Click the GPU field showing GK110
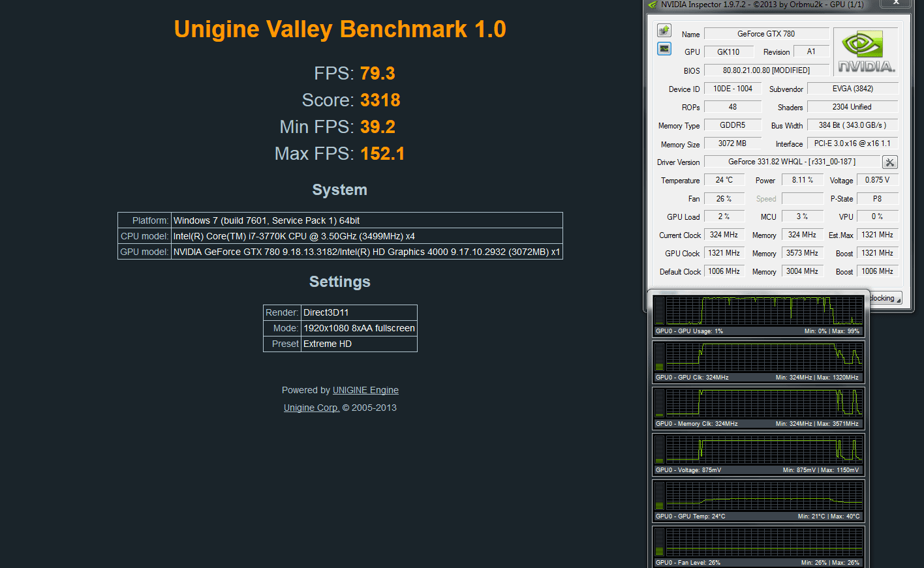 728,52
